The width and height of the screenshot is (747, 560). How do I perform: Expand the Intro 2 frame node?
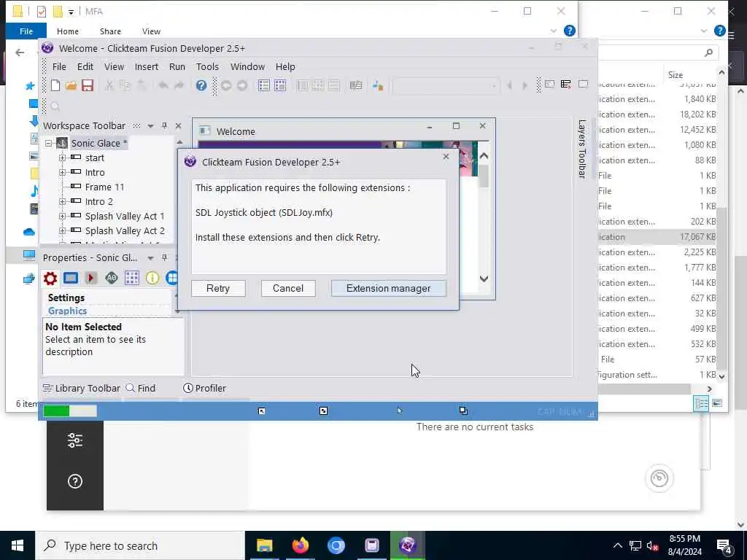point(62,201)
